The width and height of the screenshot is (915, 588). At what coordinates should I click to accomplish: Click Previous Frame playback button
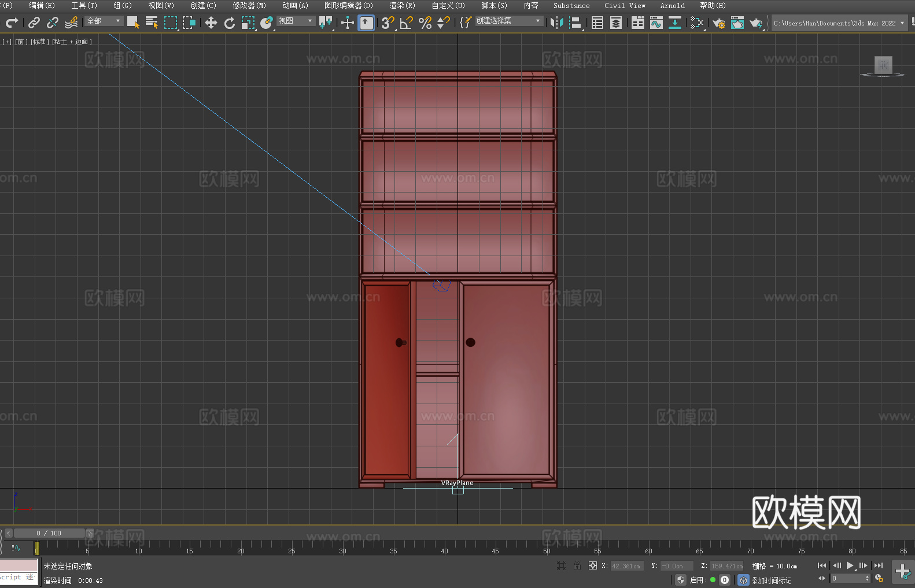836,565
